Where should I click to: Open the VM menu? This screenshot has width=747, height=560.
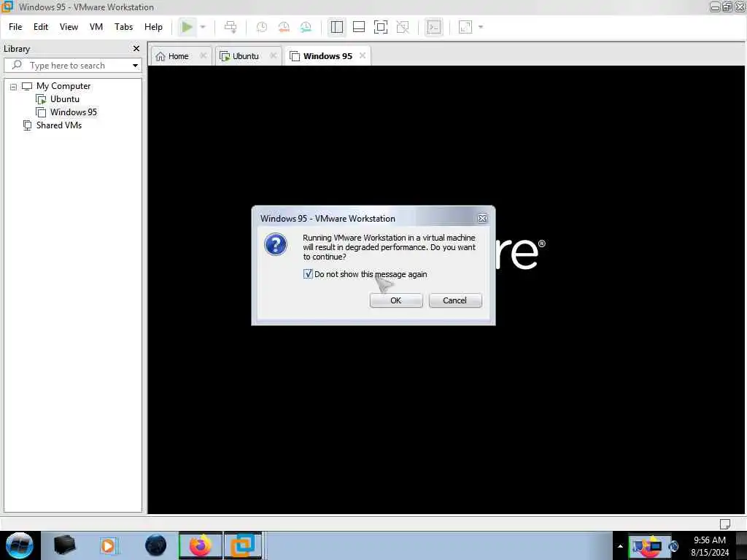point(96,27)
